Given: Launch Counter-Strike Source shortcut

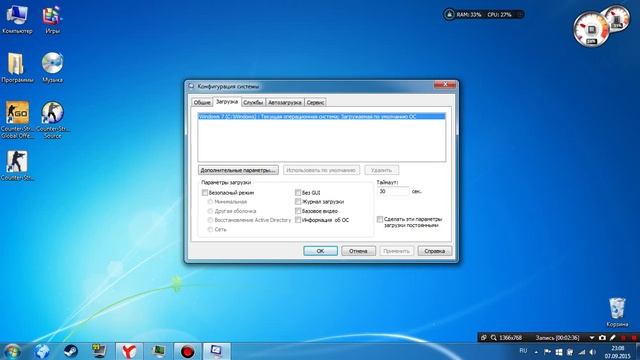Looking at the screenshot, I should (52, 120).
